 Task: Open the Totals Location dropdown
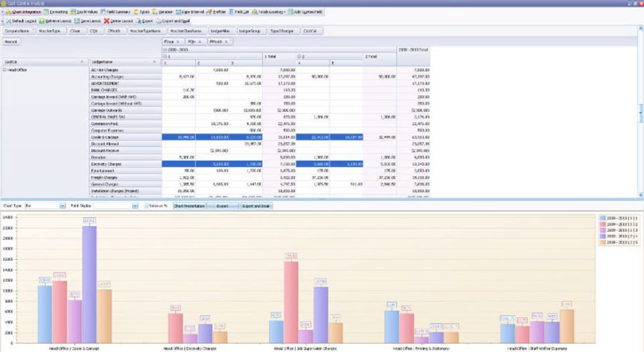(268, 12)
